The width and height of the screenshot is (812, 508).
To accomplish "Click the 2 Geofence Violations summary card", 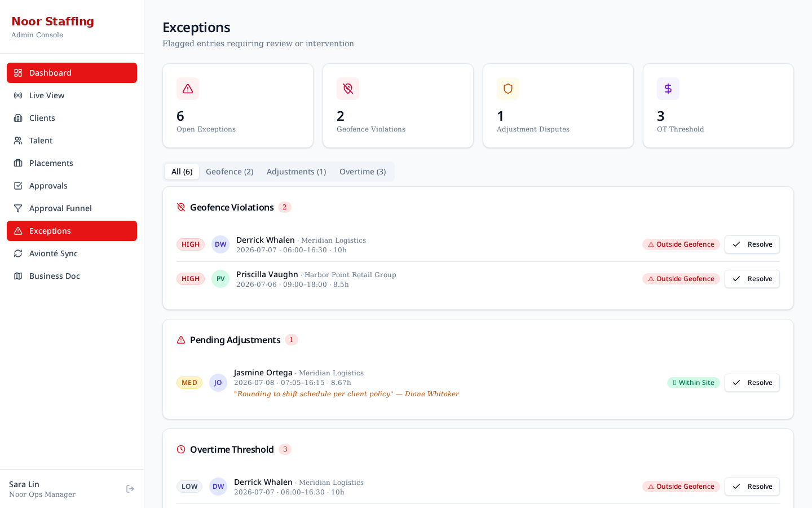I will [398, 106].
